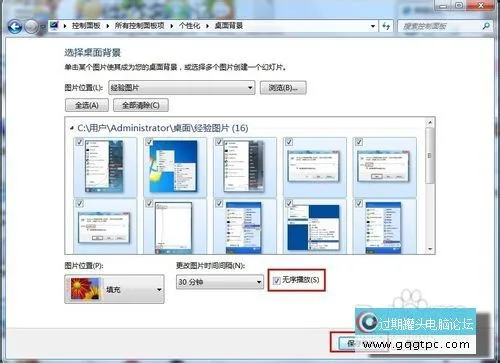This screenshot has width=500, height=363.
Task: Uncheck the second thumbnail's checkbox in bottom row
Action: [x=149, y=203]
